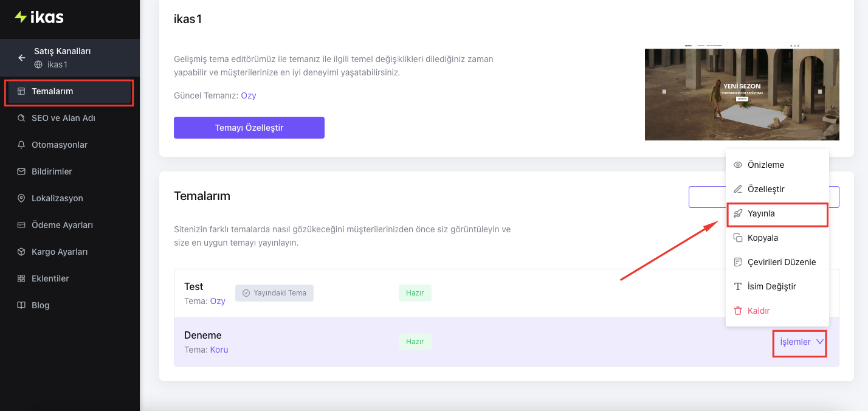The height and width of the screenshot is (411, 868).
Task: Open the İşlemler dropdown for Deneme
Action: (x=800, y=342)
